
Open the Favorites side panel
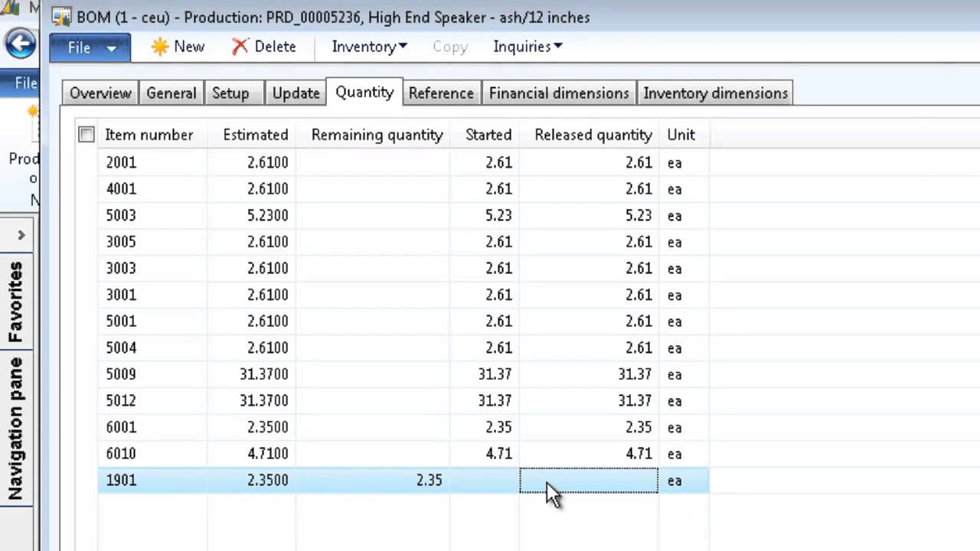15,302
